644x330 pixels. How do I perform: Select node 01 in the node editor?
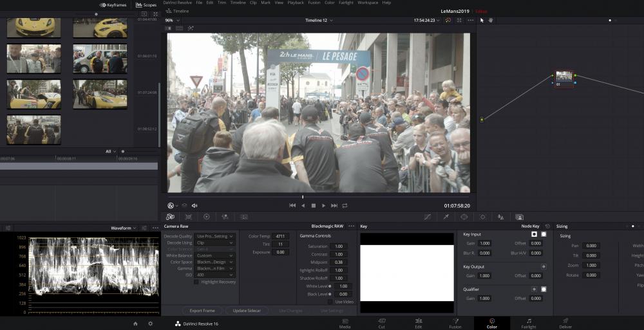coord(564,78)
